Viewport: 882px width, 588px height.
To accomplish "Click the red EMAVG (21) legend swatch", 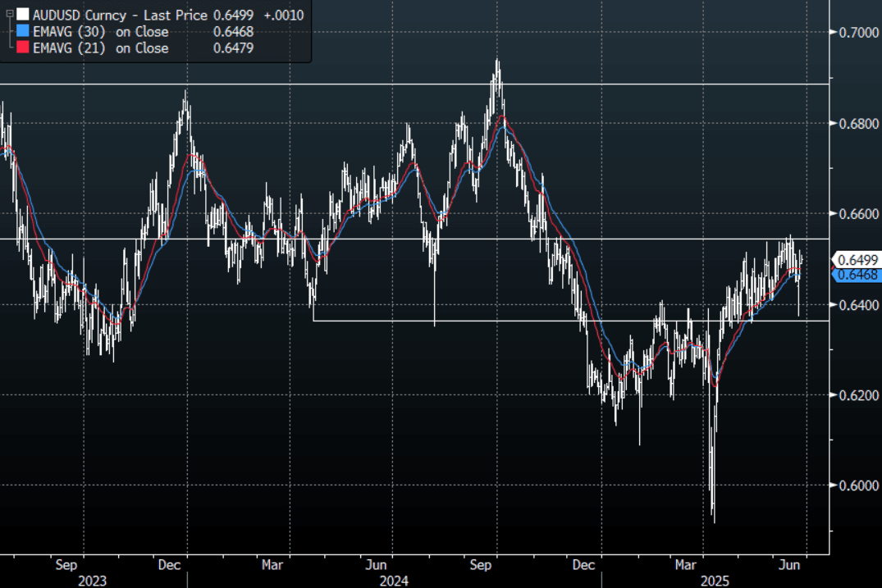I will point(22,48).
